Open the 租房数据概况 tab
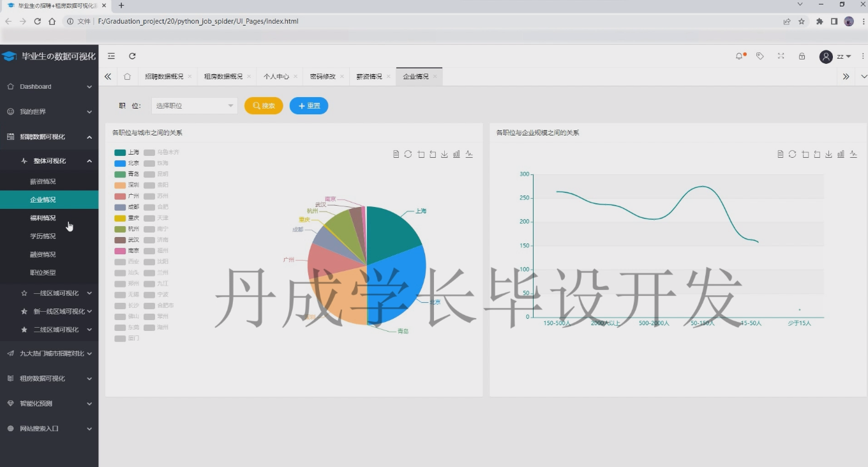 point(223,75)
